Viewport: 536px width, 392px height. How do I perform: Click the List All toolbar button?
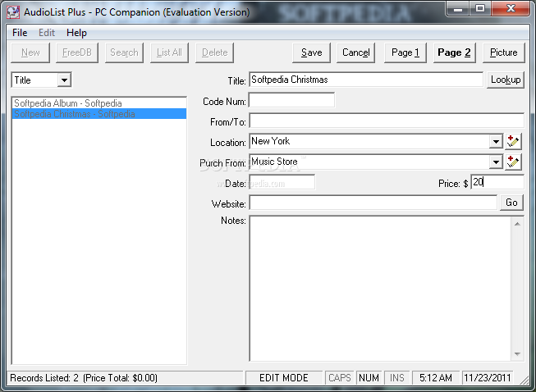point(169,52)
